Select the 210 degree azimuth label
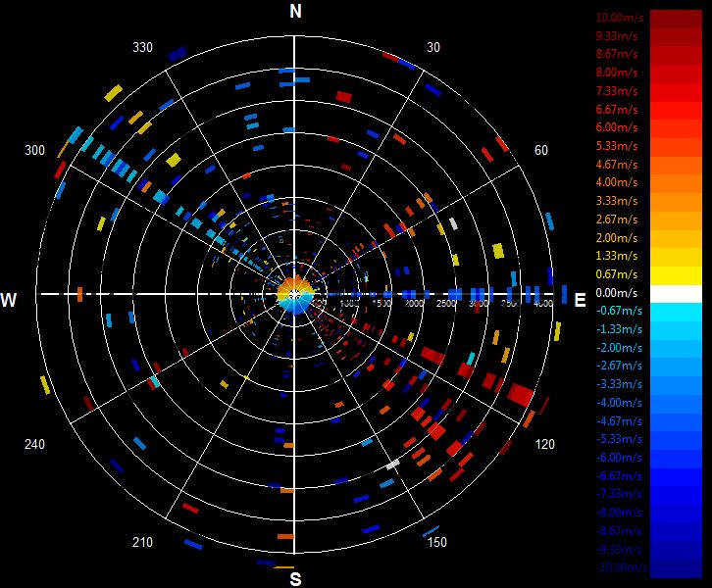This screenshot has width=712, height=588. pyautogui.click(x=142, y=542)
